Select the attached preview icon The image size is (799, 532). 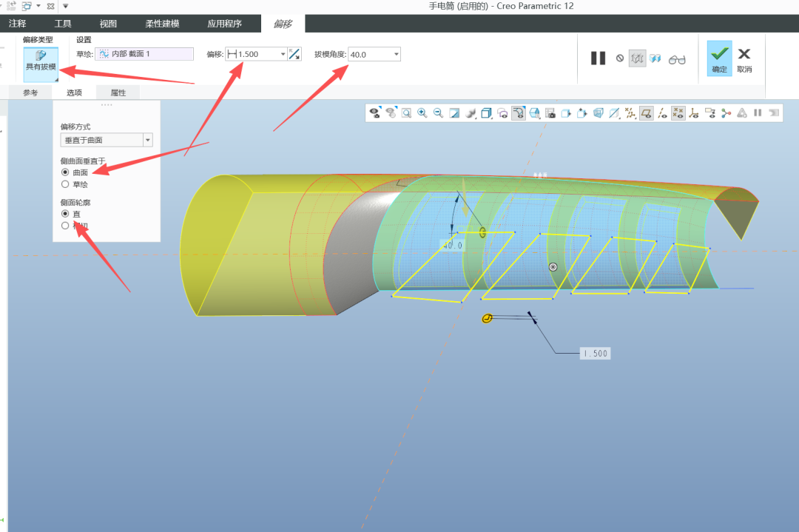pyautogui.click(x=655, y=58)
